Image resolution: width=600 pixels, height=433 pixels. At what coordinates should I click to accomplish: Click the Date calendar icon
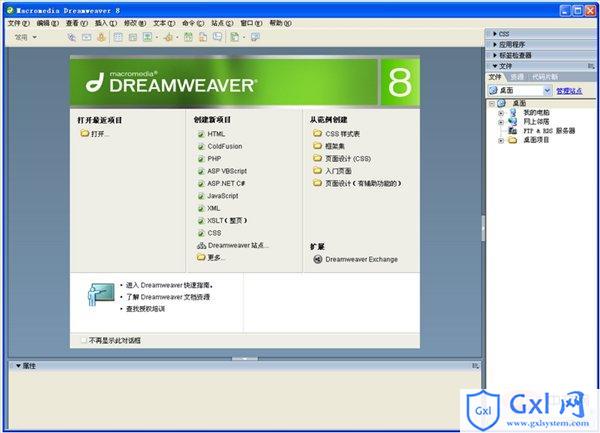[188, 37]
